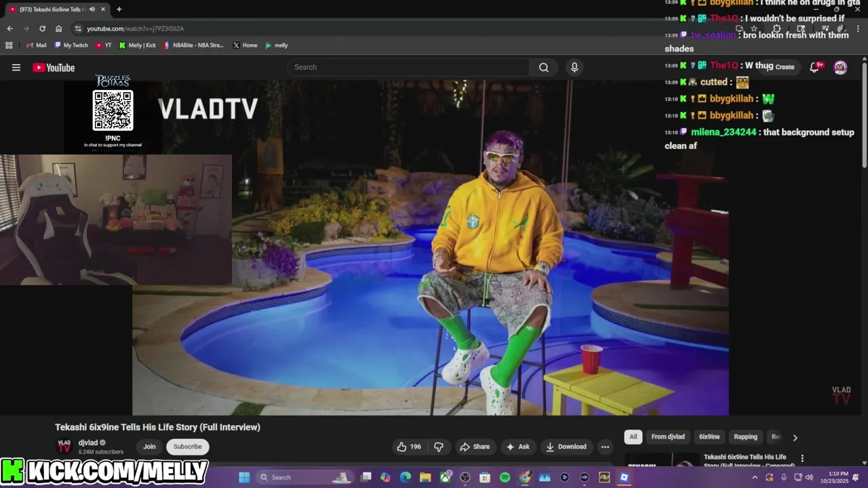Select the 6ix9ine filter chip

709,437
